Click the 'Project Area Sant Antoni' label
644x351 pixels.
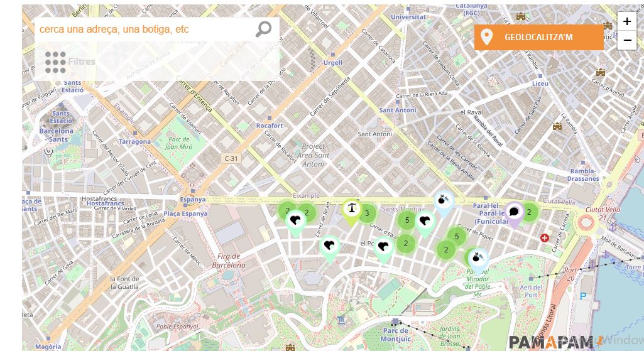tap(314, 155)
